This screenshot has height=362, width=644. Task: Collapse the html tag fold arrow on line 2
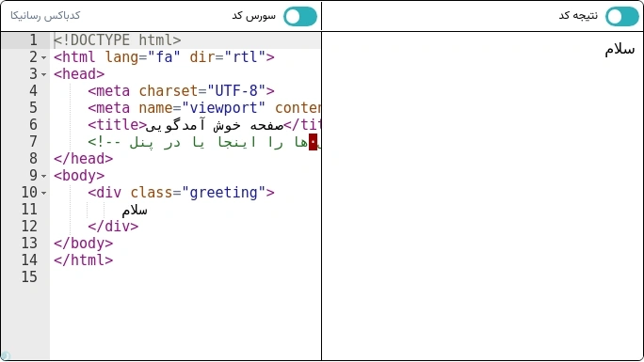click(x=44, y=57)
